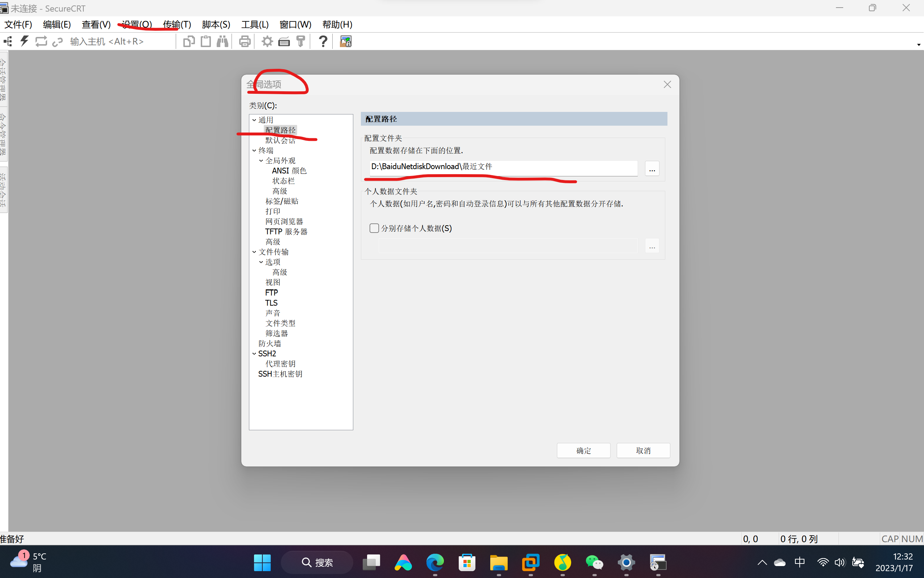
Task: Collapse the SSH2 tree node
Action: click(254, 353)
